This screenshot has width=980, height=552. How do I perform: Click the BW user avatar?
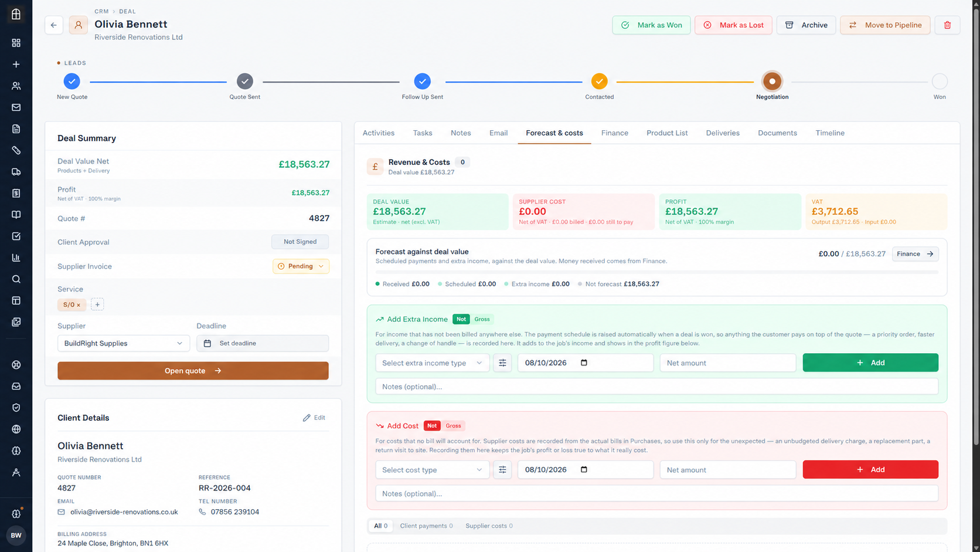[x=16, y=535]
